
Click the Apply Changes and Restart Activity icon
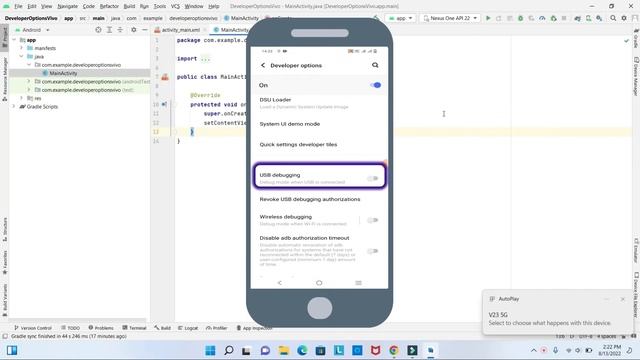499,18
